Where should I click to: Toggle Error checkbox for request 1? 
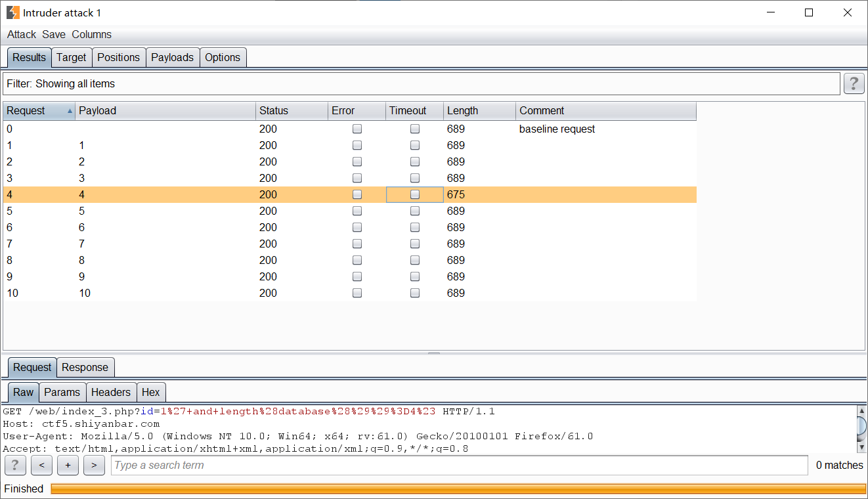click(357, 146)
